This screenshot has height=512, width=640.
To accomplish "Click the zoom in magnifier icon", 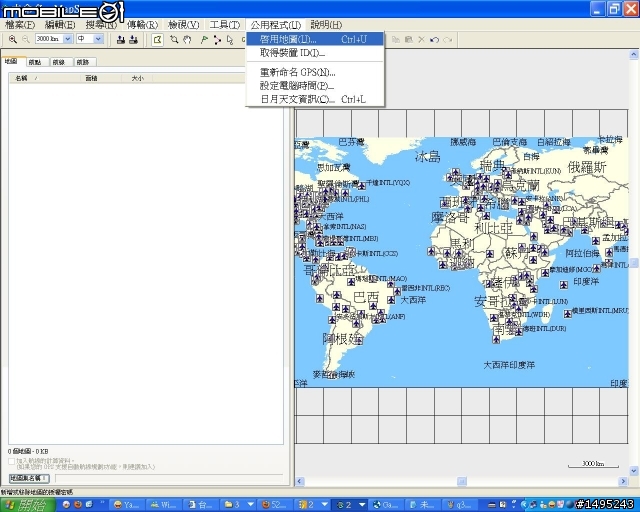I will (13, 39).
